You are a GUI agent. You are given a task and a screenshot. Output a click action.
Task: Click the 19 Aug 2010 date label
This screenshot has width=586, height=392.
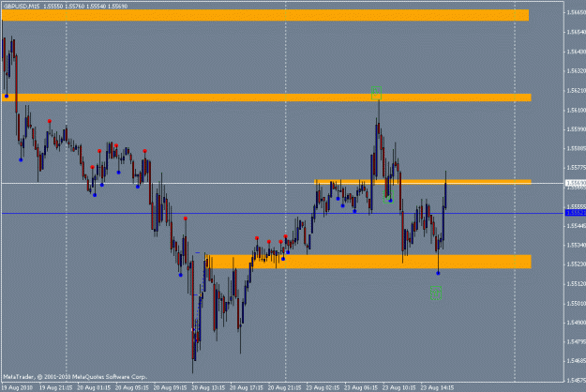point(17,387)
